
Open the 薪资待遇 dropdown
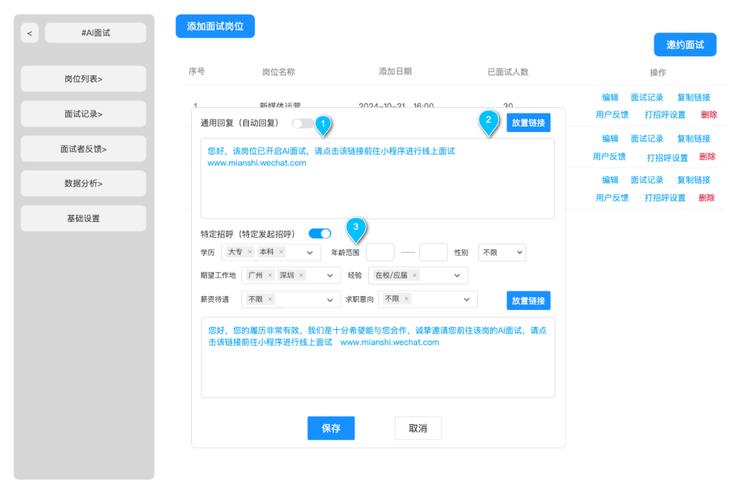coord(330,299)
